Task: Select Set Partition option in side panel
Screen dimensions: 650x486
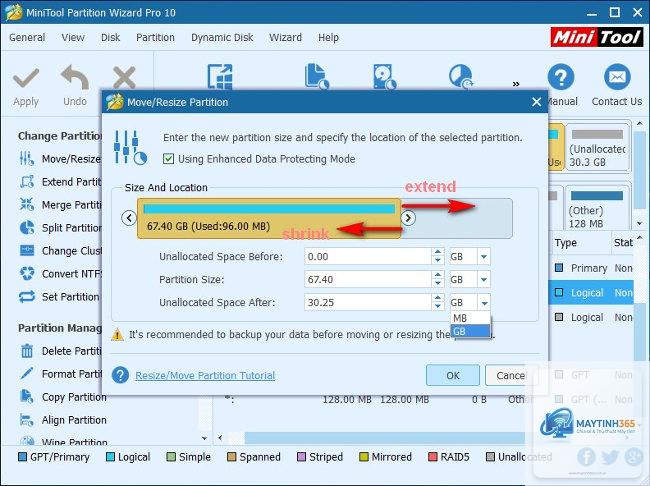Action: pyautogui.click(x=60, y=297)
